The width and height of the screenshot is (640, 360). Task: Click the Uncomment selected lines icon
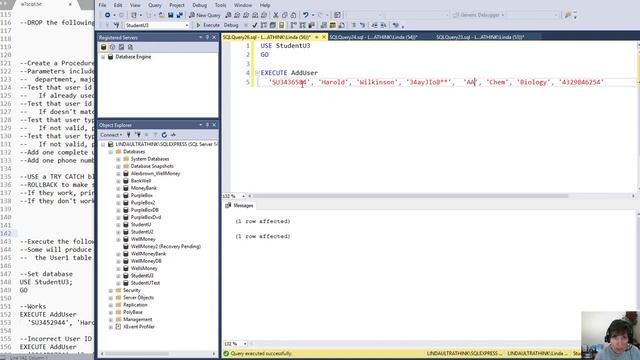click(362, 25)
